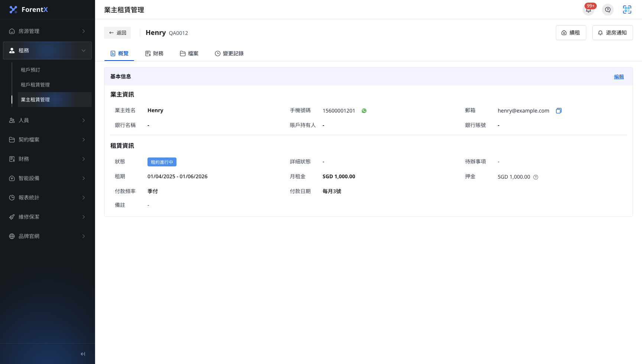
Task: Open the notifications bell with 99+ badge
Action: 588,10
